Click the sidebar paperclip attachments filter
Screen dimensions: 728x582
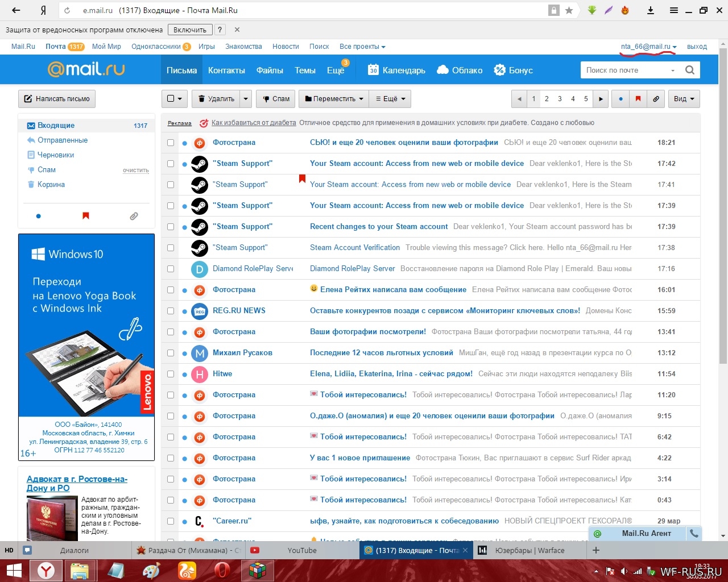pyautogui.click(x=134, y=216)
